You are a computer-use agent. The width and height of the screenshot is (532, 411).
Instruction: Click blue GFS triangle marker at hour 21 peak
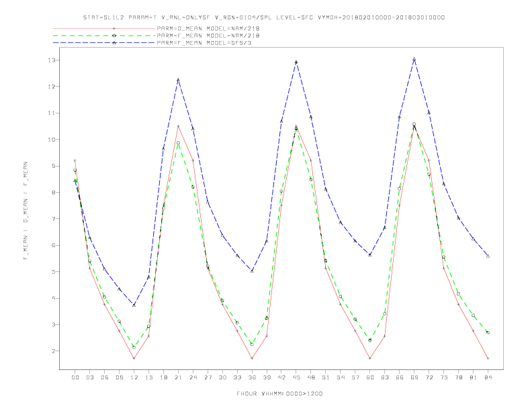(178, 80)
